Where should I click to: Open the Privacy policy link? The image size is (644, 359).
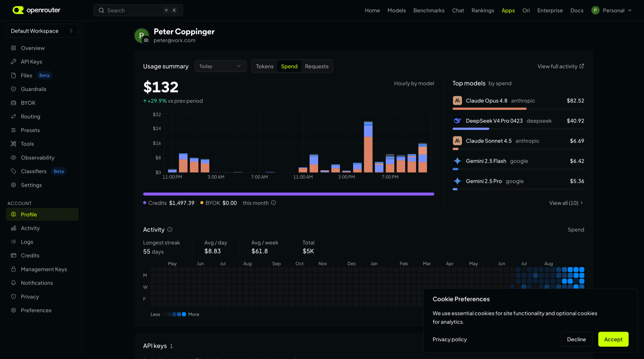[x=450, y=339]
